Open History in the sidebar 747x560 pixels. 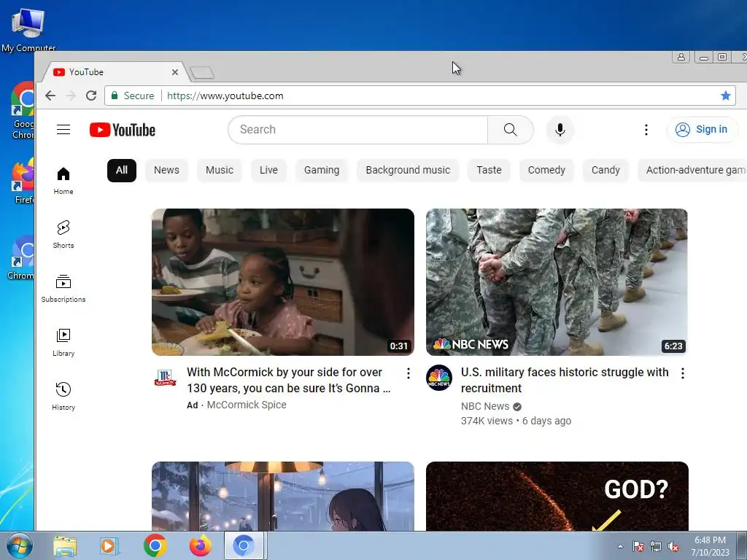pos(63,397)
